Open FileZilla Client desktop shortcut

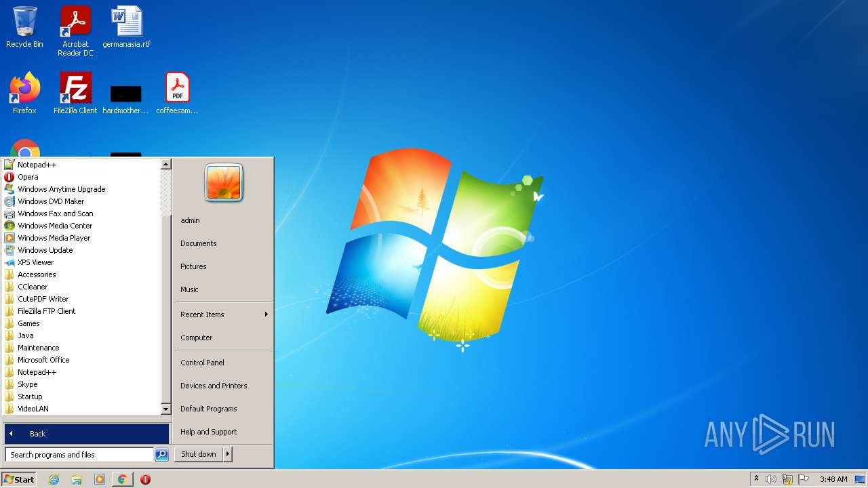75,94
